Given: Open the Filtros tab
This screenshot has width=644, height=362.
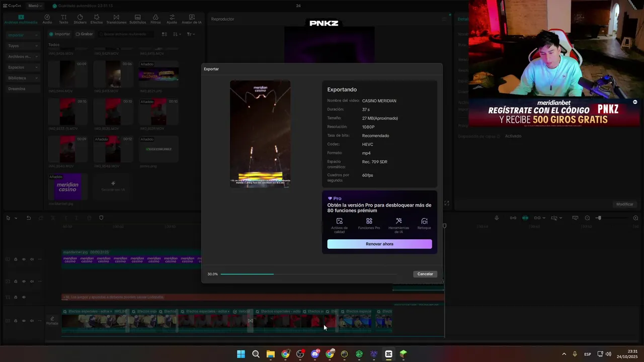Looking at the screenshot, I should coord(155,19).
